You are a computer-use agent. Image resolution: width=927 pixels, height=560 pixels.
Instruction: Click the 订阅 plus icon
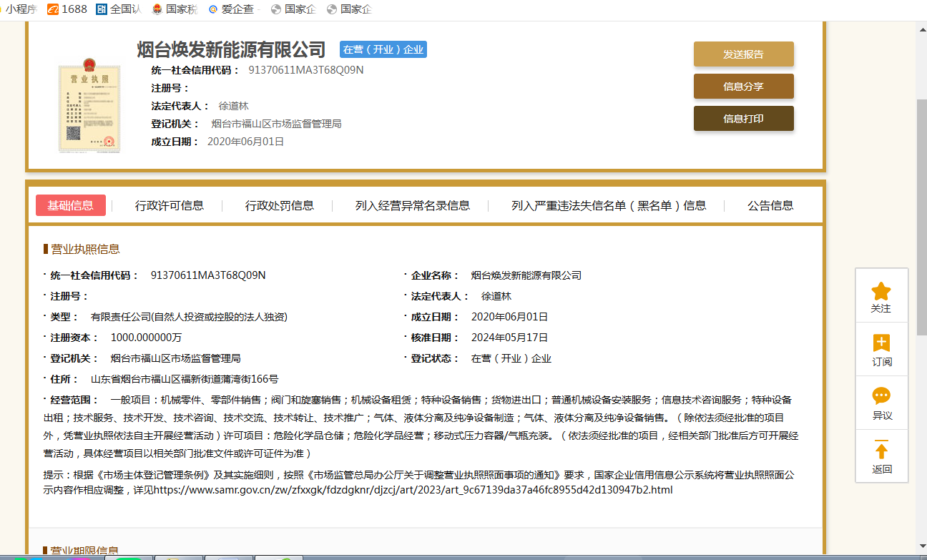(x=881, y=343)
